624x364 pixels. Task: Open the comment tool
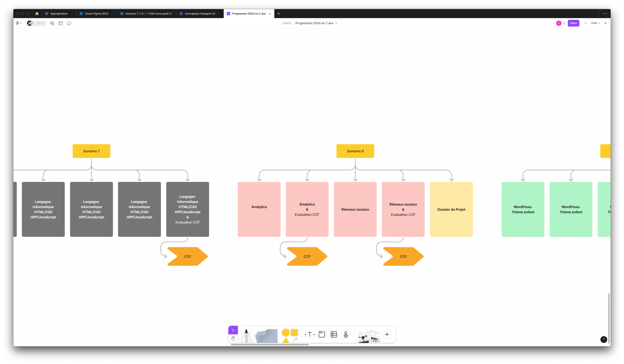(x=69, y=23)
